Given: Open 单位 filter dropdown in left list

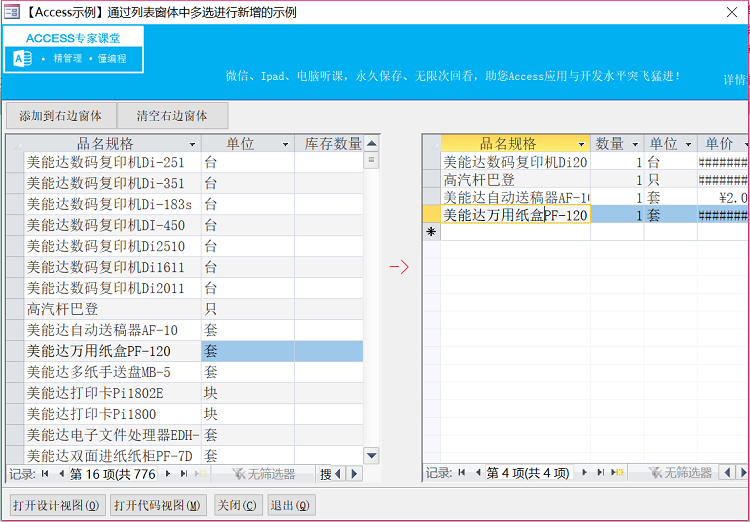Looking at the screenshot, I should [x=286, y=144].
